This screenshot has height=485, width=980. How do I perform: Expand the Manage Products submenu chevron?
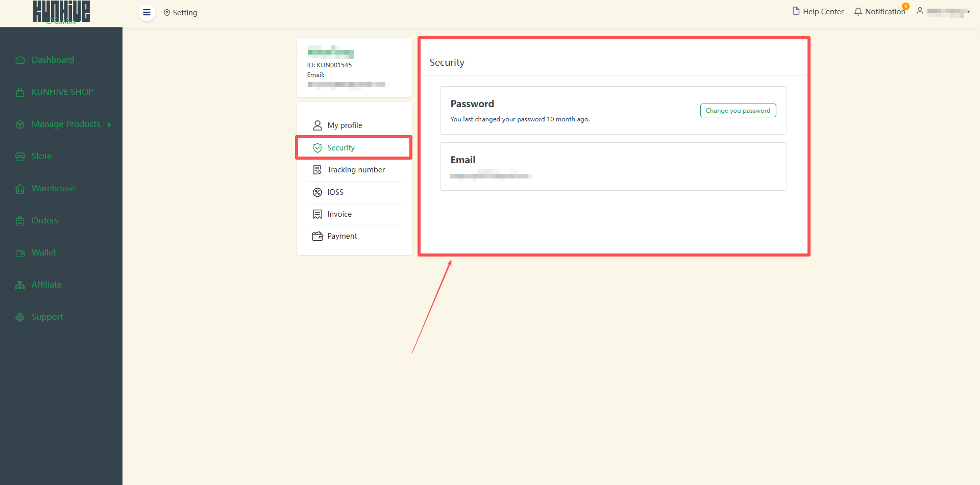(x=109, y=125)
